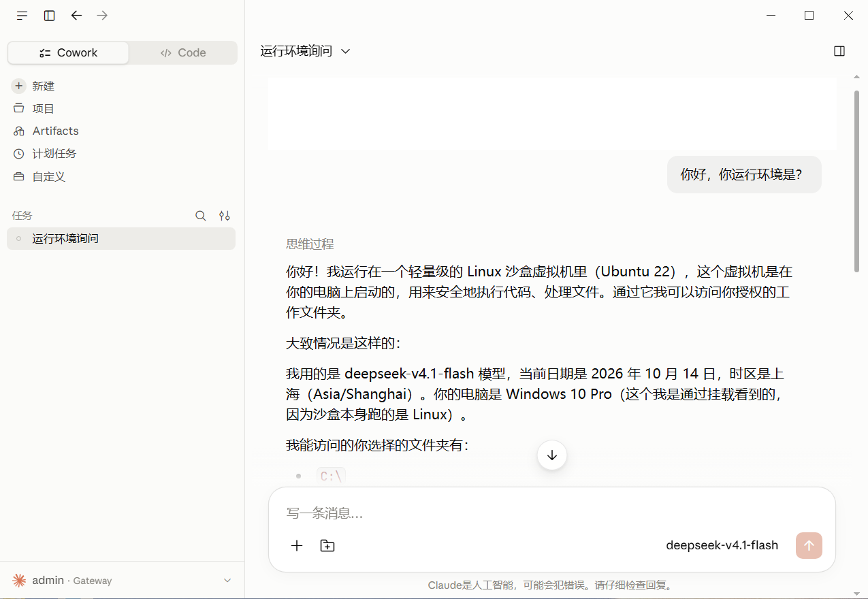
Task: Expand the 思维过程 section
Action: click(x=310, y=244)
